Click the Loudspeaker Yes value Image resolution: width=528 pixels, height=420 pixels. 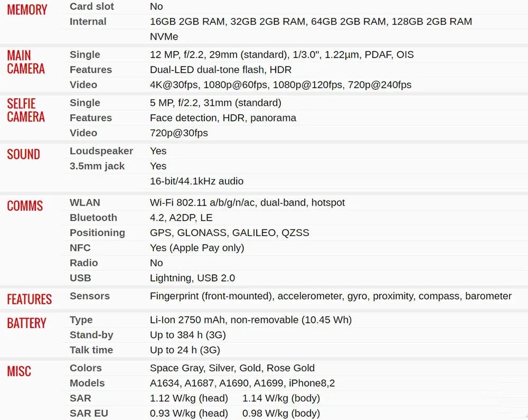[158, 151]
